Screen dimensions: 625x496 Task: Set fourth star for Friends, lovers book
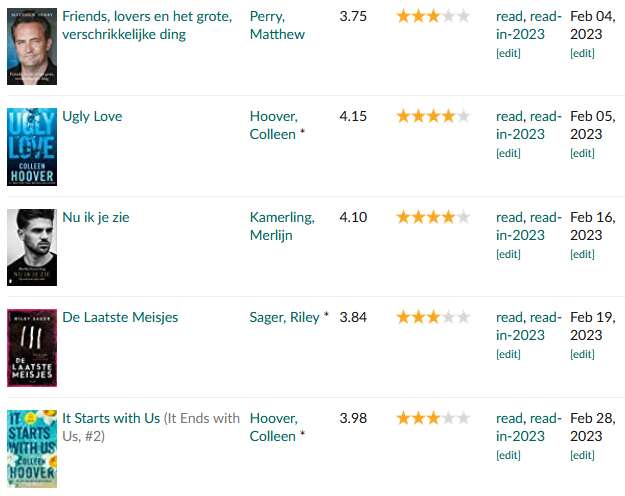[x=448, y=16]
